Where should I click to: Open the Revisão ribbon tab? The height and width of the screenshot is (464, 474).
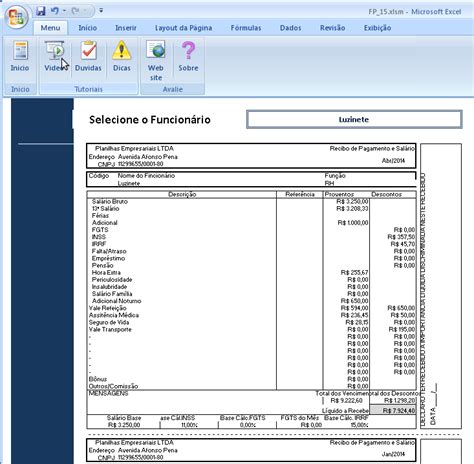pos(333,28)
